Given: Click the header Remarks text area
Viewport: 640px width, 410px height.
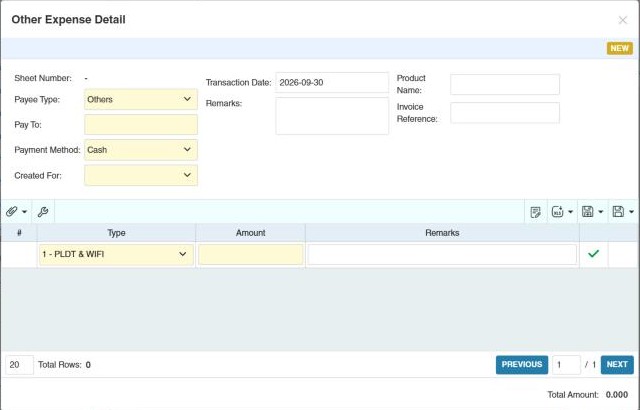Looking at the screenshot, I should 332,116.
